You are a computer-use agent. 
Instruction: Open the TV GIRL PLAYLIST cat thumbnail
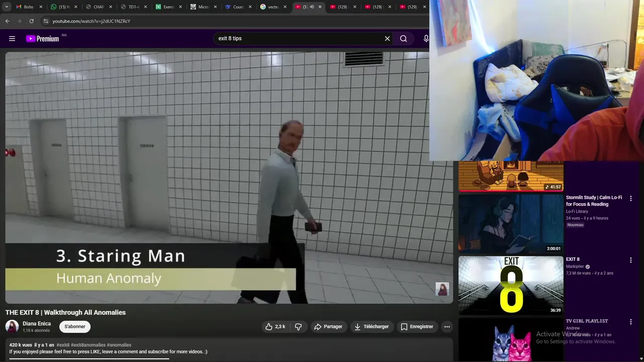511,340
